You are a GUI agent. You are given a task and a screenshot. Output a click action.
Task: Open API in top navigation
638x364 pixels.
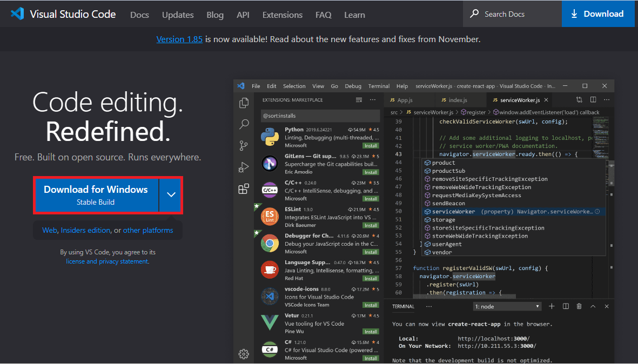(243, 15)
